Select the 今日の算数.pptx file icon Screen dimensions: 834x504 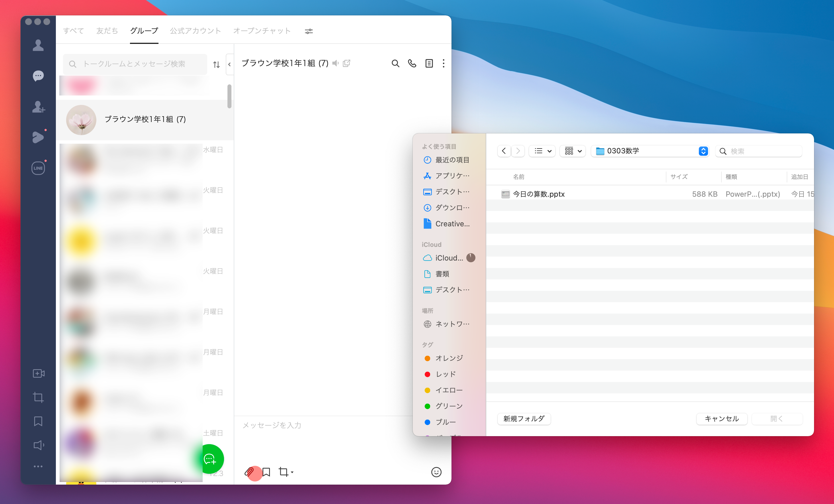point(505,194)
